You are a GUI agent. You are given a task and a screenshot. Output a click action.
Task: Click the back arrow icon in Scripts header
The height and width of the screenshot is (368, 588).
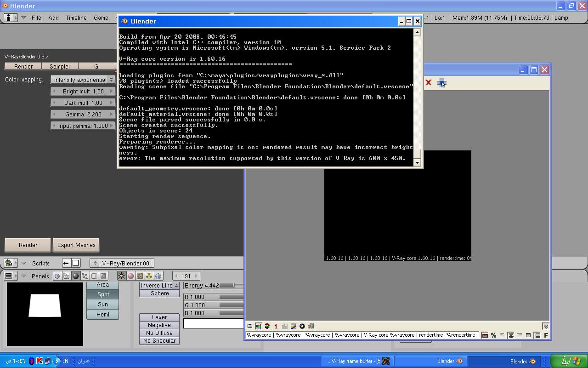[66, 263]
